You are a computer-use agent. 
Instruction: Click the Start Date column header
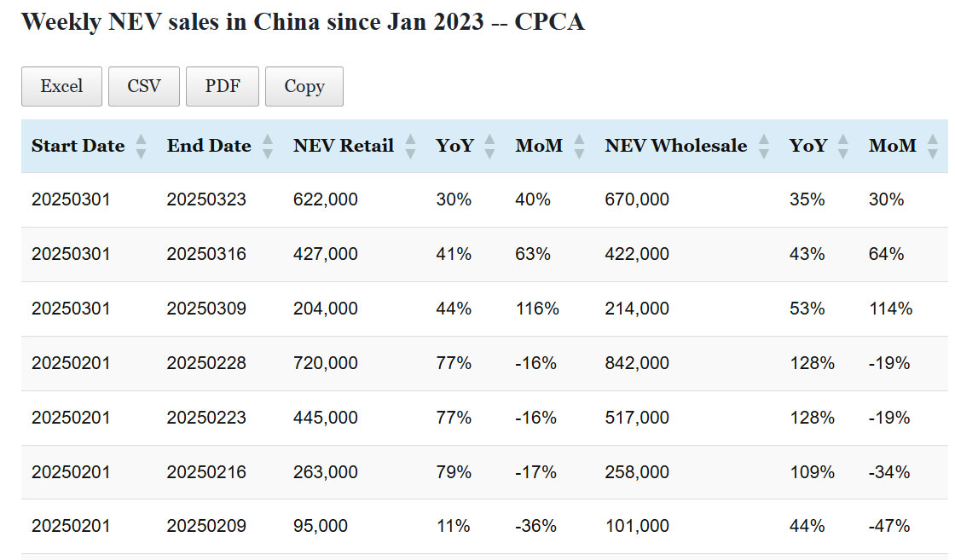(x=78, y=146)
